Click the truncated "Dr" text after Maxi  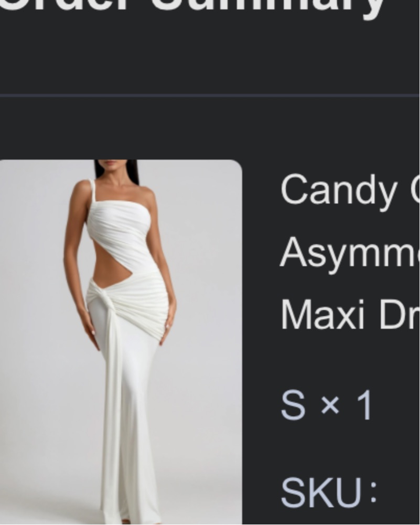click(x=399, y=315)
